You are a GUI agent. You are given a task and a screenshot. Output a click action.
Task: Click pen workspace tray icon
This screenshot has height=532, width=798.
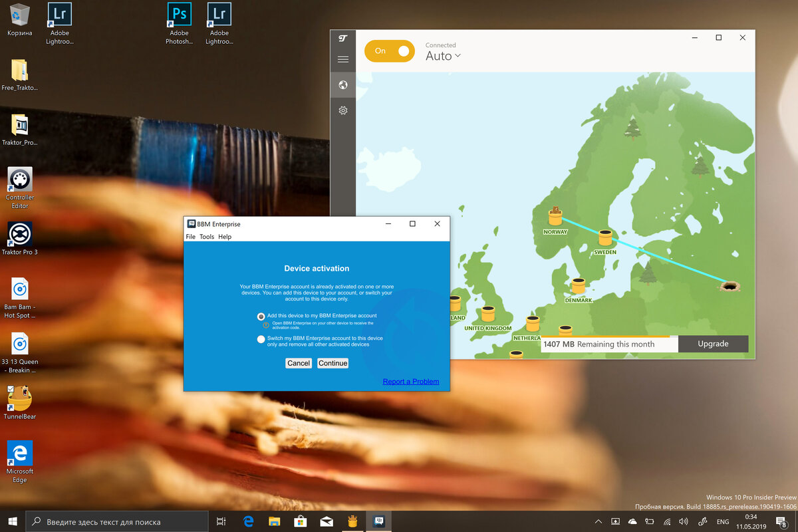[x=703, y=521]
